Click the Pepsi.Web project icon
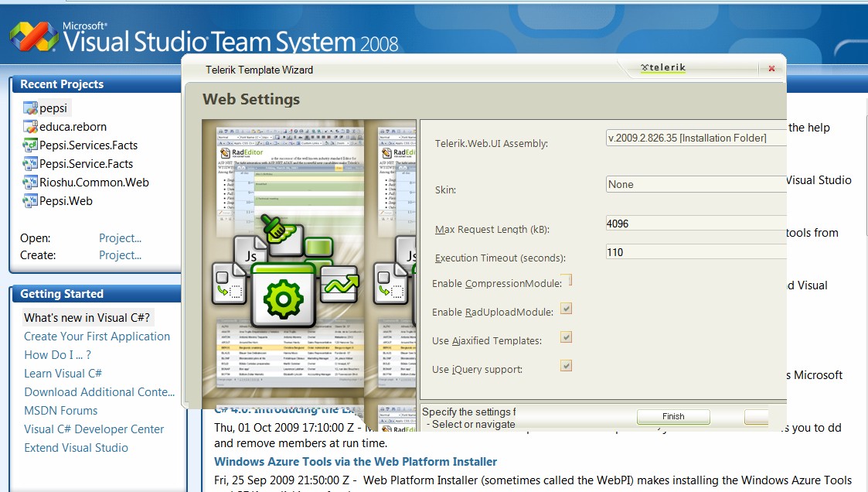The width and height of the screenshot is (868, 492). click(x=30, y=200)
